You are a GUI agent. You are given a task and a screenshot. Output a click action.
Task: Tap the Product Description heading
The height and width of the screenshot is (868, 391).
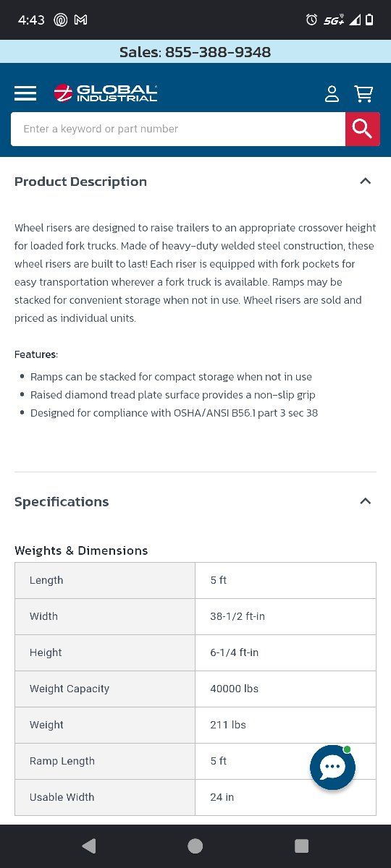click(x=80, y=182)
